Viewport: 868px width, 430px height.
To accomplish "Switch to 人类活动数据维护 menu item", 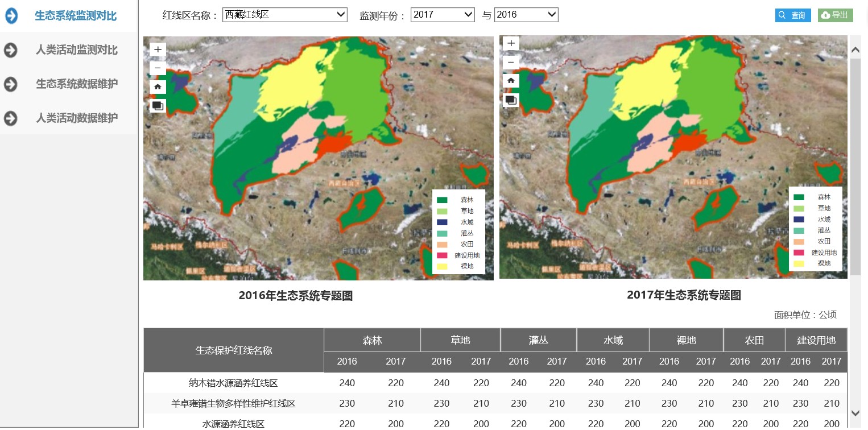I will pyautogui.click(x=77, y=118).
